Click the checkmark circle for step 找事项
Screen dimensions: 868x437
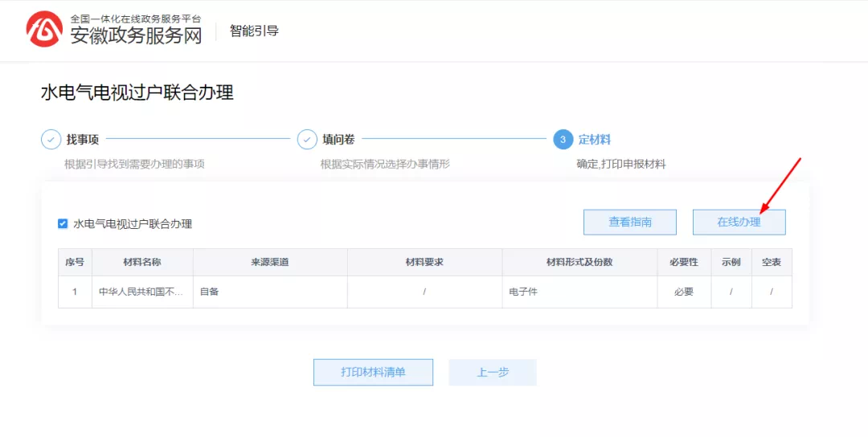(51, 140)
